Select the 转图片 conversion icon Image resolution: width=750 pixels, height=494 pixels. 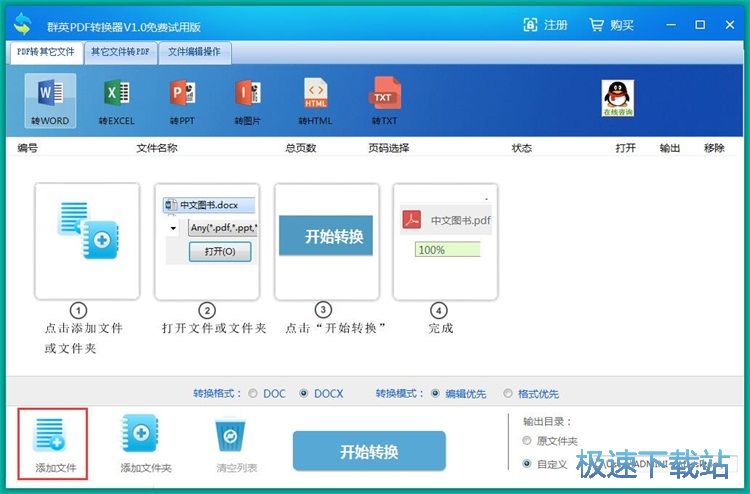tap(248, 100)
